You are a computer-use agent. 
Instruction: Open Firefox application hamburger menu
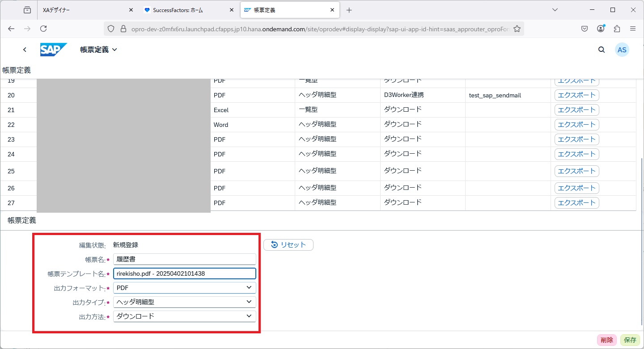[633, 29]
